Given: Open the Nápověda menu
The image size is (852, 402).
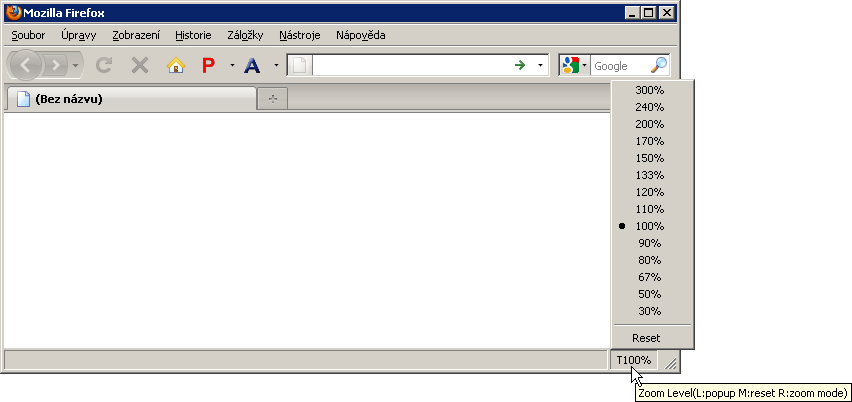Looking at the screenshot, I should [x=361, y=35].
